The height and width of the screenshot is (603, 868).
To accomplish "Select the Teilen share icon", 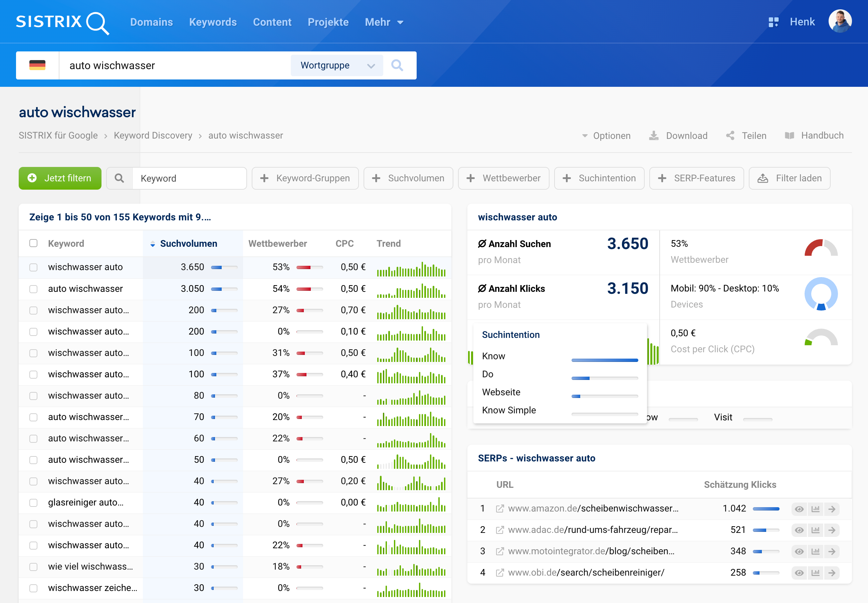I will [x=731, y=136].
